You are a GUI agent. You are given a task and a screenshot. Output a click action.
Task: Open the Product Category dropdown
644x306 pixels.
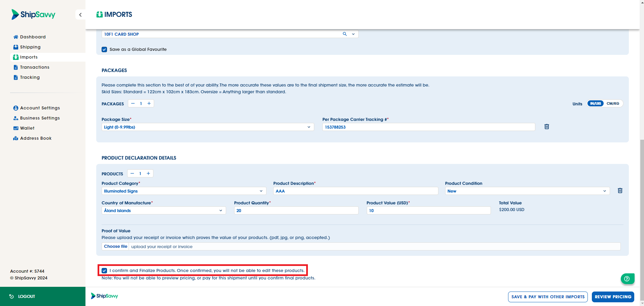pyautogui.click(x=184, y=191)
